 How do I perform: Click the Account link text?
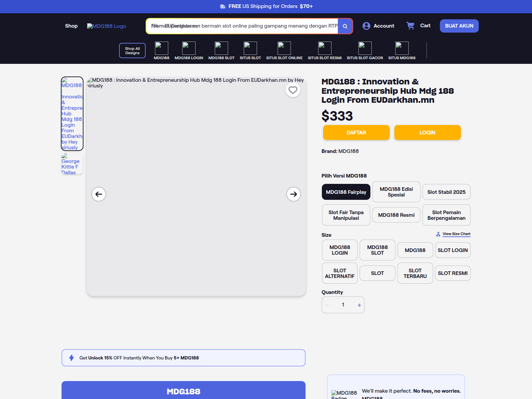[384, 26]
